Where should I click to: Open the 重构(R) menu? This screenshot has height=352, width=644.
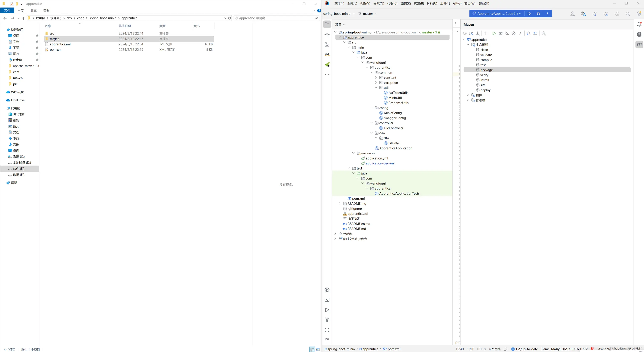[x=405, y=3]
